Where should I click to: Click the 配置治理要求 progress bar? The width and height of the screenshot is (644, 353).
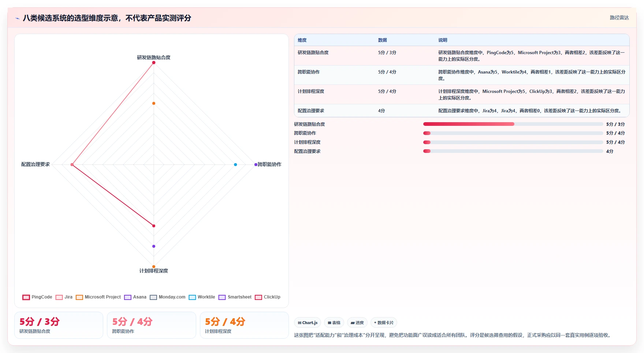pyautogui.click(x=513, y=151)
